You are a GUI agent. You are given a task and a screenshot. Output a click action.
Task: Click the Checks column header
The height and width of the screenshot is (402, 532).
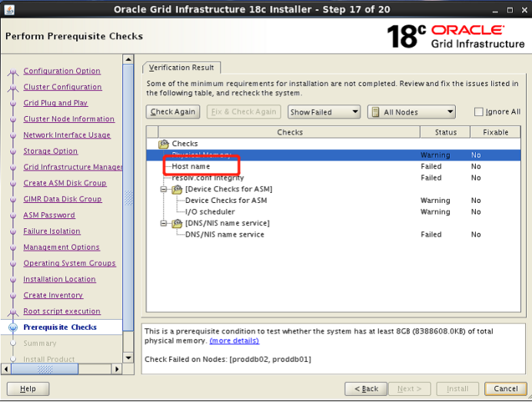click(x=289, y=132)
